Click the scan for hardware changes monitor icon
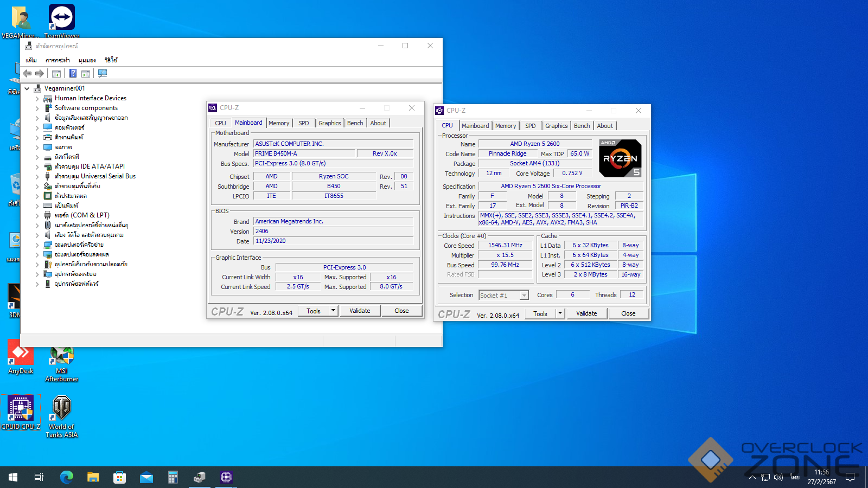The height and width of the screenshot is (488, 868). 103,74
